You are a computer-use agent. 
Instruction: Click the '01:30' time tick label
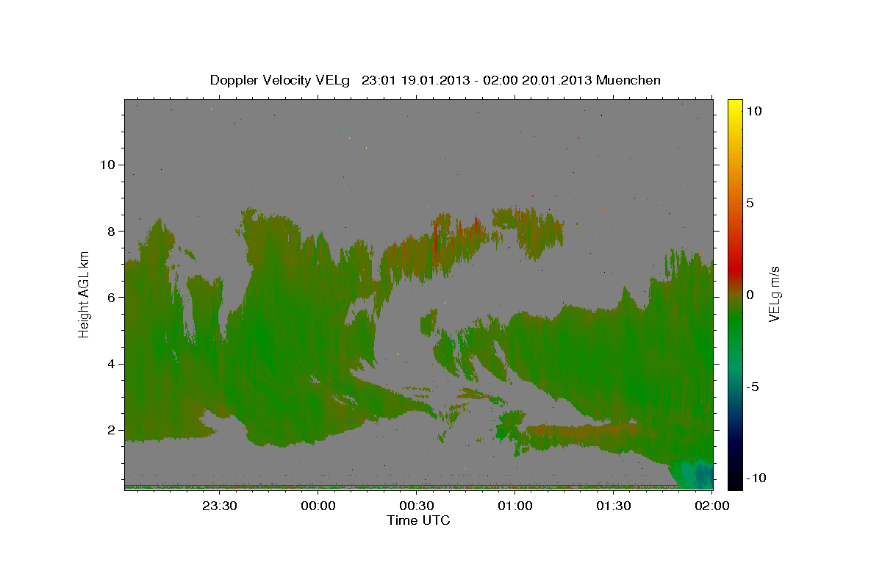[x=614, y=506]
